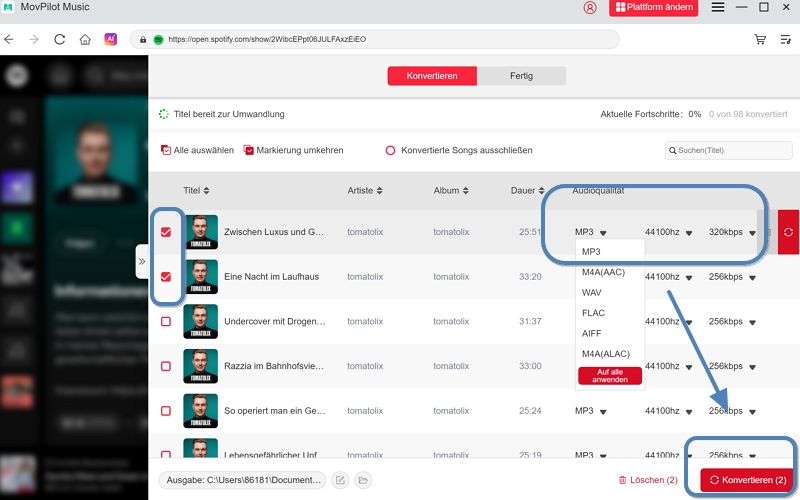Click the Ausgabe output path field
The width and height of the screenshot is (800, 500).
pos(242,480)
